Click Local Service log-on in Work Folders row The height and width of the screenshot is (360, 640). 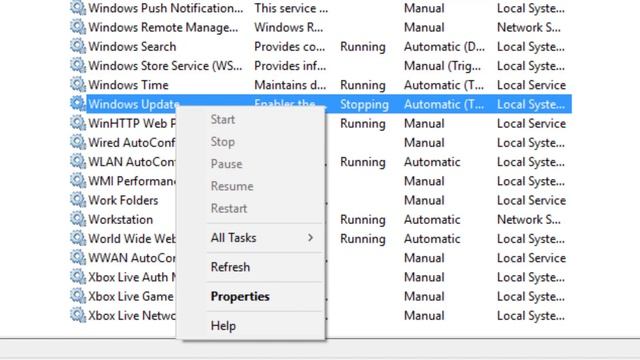pos(531,200)
